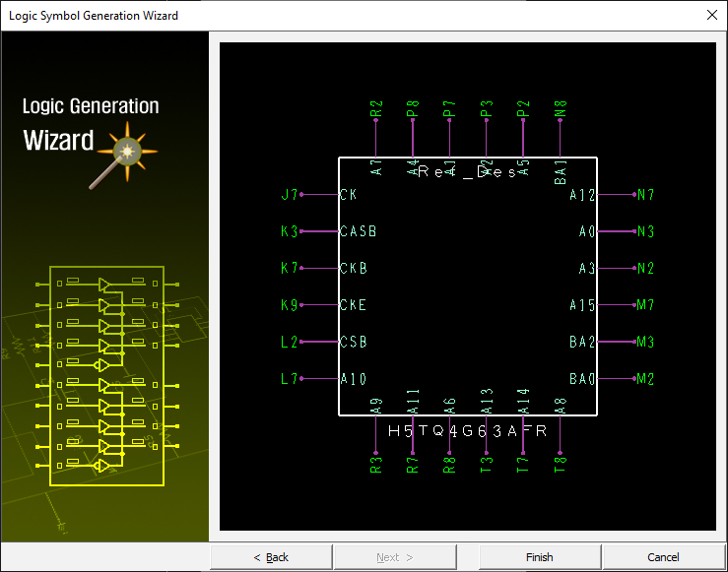
Task: Go back with the Back button
Action: click(271, 557)
